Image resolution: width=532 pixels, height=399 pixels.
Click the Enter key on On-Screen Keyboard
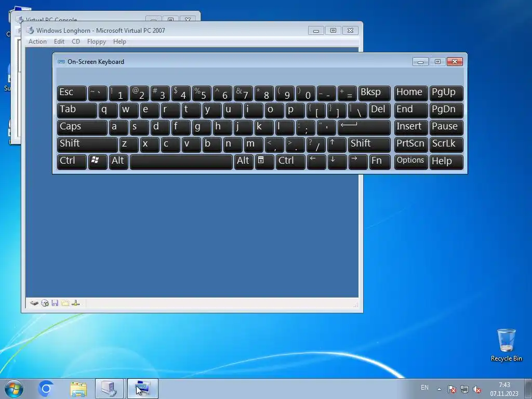click(x=364, y=128)
